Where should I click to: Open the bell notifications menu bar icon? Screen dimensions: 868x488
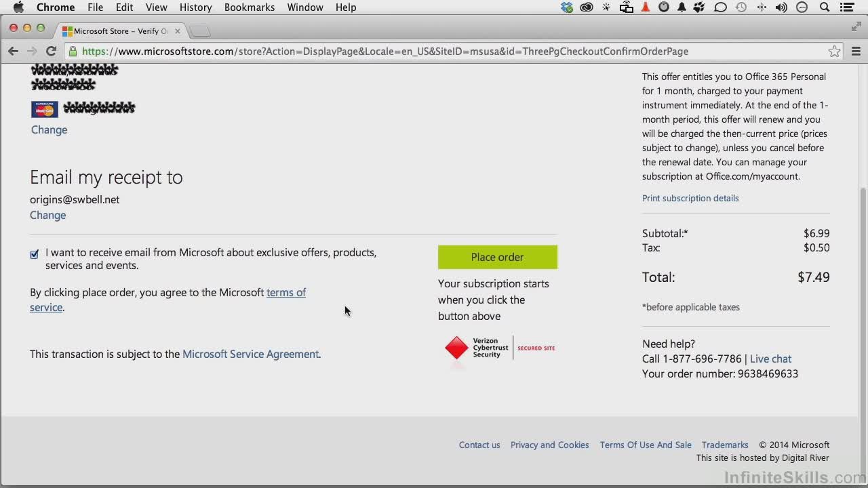pyautogui.click(x=682, y=7)
